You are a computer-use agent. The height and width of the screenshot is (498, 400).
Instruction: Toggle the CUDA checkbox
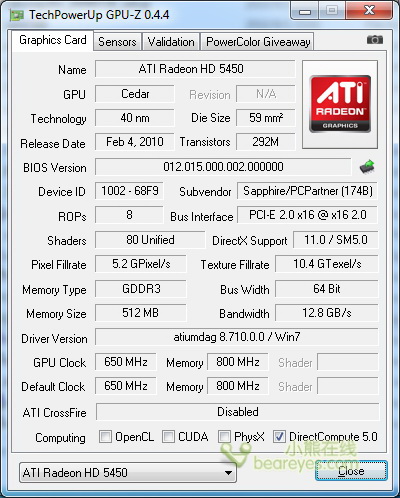click(x=168, y=436)
